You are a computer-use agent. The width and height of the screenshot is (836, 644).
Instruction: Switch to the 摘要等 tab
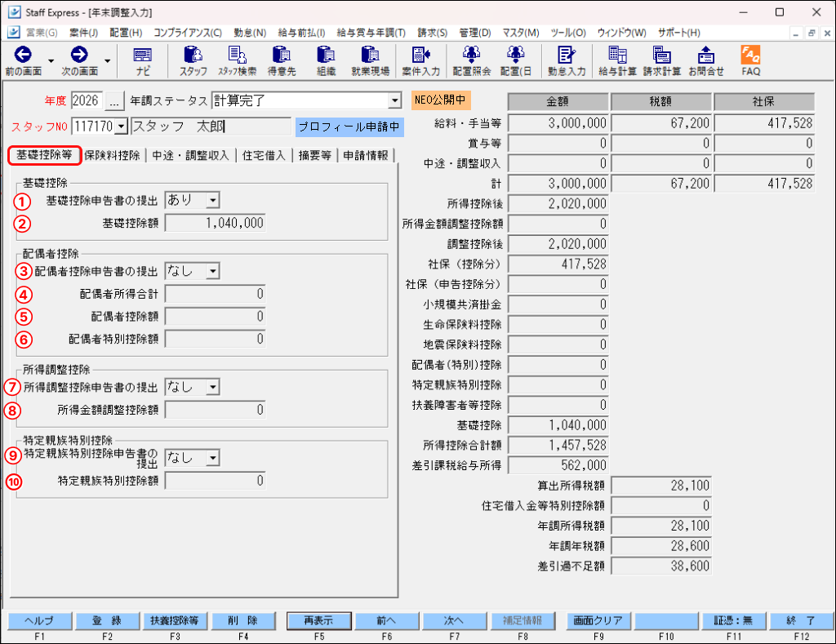[x=314, y=155]
